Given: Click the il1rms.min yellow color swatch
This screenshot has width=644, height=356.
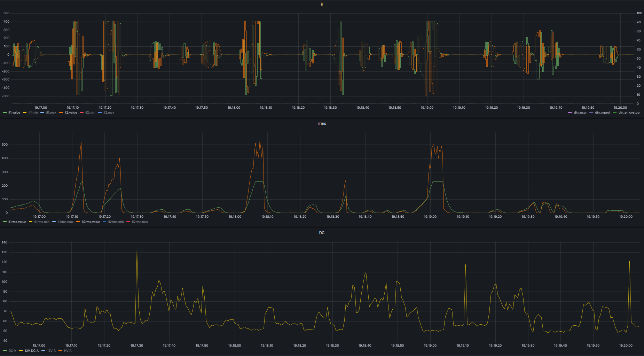Looking at the screenshot, I should coord(31,222).
